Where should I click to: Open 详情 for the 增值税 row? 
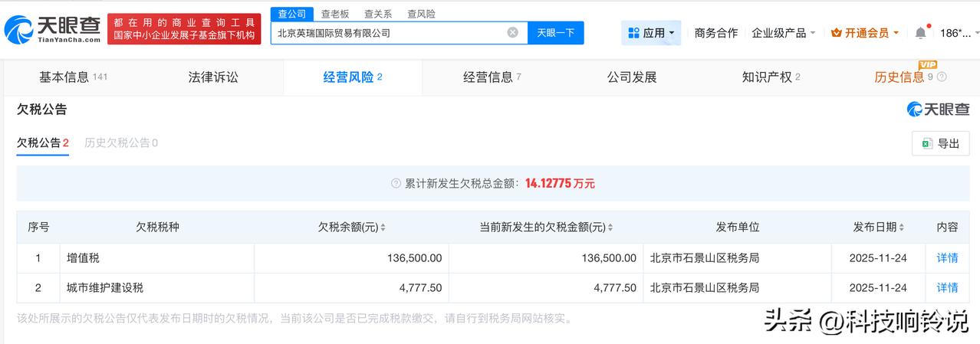tap(947, 258)
